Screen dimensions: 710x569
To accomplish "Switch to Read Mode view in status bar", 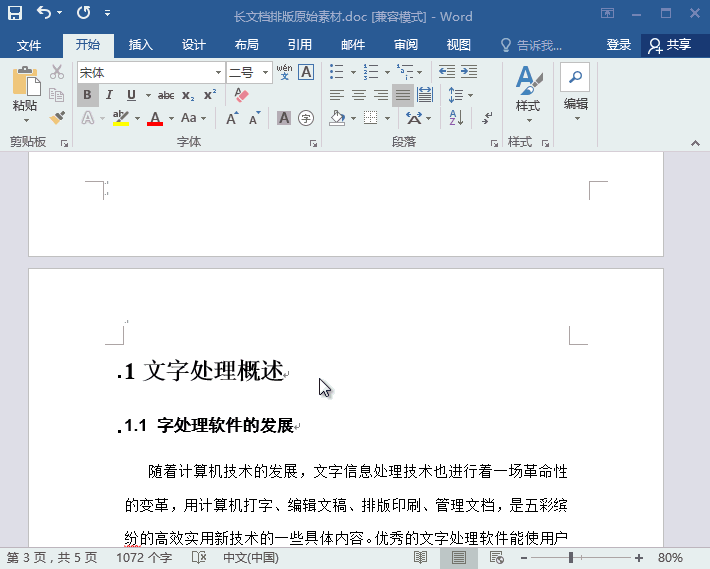I will 421,557.
